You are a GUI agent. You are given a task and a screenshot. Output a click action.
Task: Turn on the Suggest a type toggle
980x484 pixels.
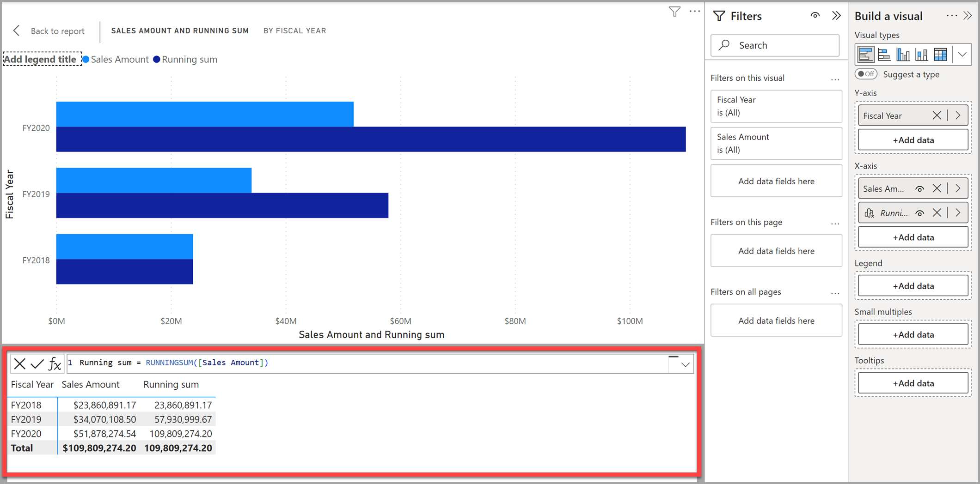click(866, 74)
